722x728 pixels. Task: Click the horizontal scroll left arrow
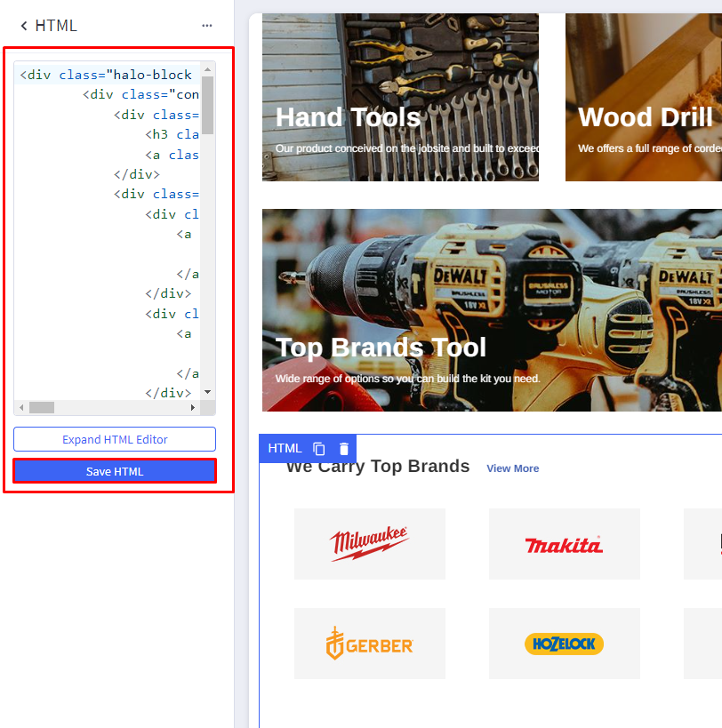click(21, 408)
